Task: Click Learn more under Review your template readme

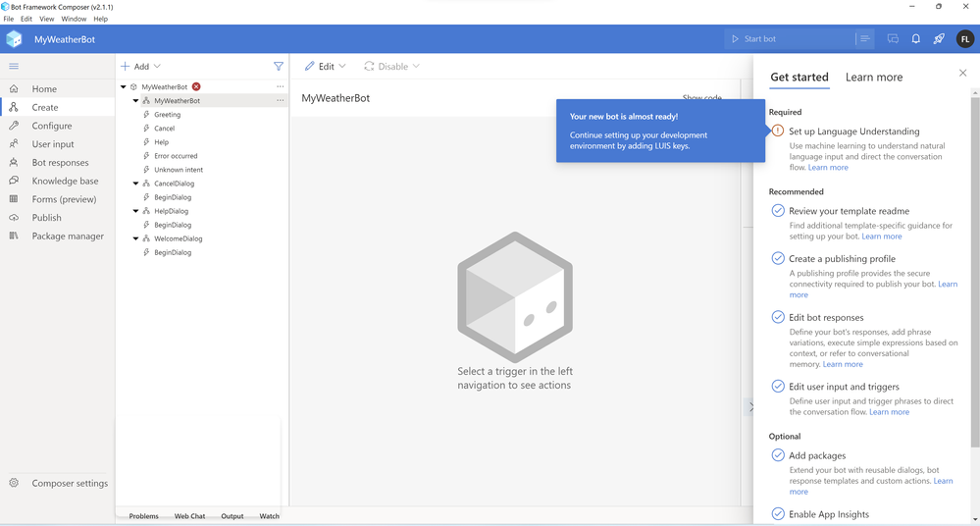Action: (882, 236)
